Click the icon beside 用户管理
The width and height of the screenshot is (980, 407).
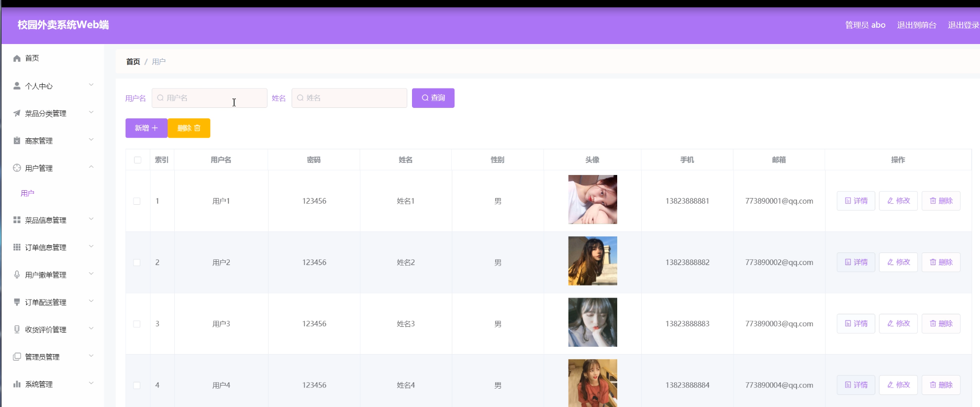pyautogui.click(x=17, y=168)
